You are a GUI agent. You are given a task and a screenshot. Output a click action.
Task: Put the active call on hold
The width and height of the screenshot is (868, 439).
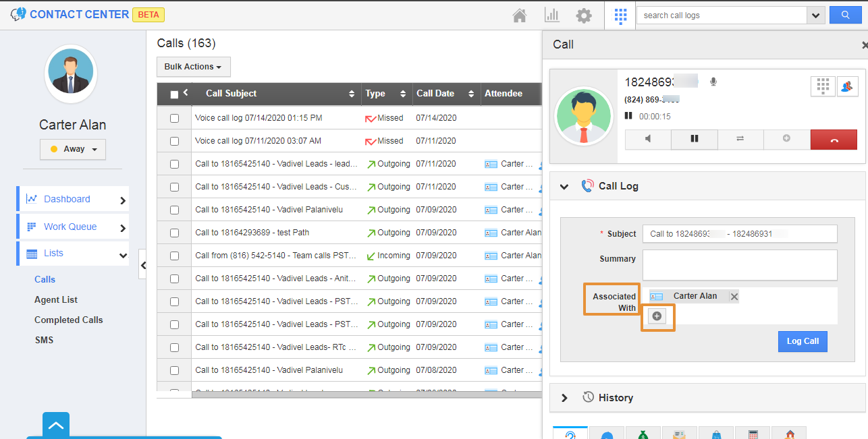694,139
